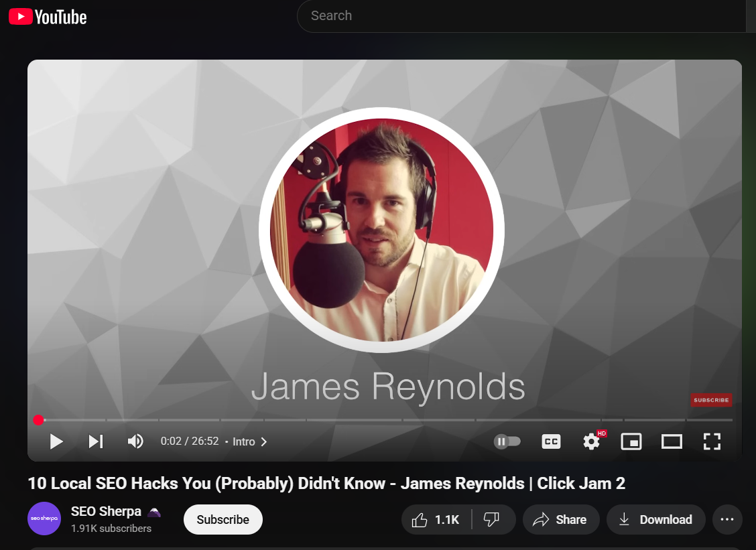Click the 0:02 / 26:52 time display
The image size is (756, 550).
(x=190, y=441)
